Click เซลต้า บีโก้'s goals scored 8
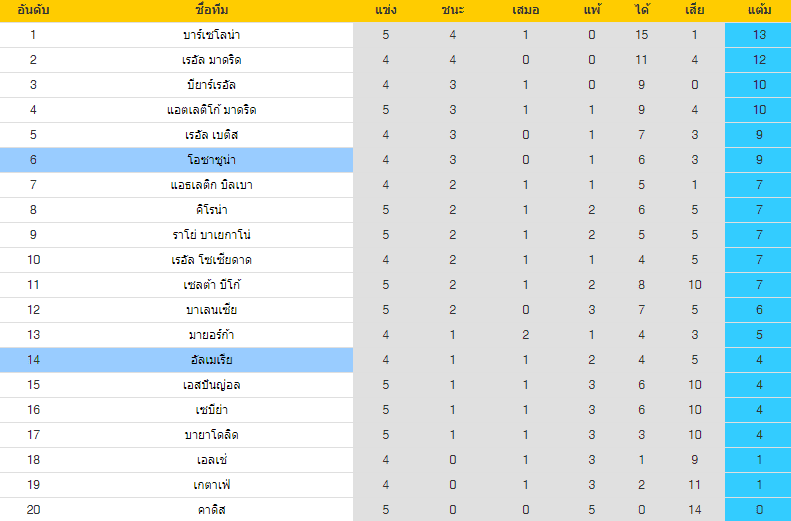791x521 pixels. (642, 285)
